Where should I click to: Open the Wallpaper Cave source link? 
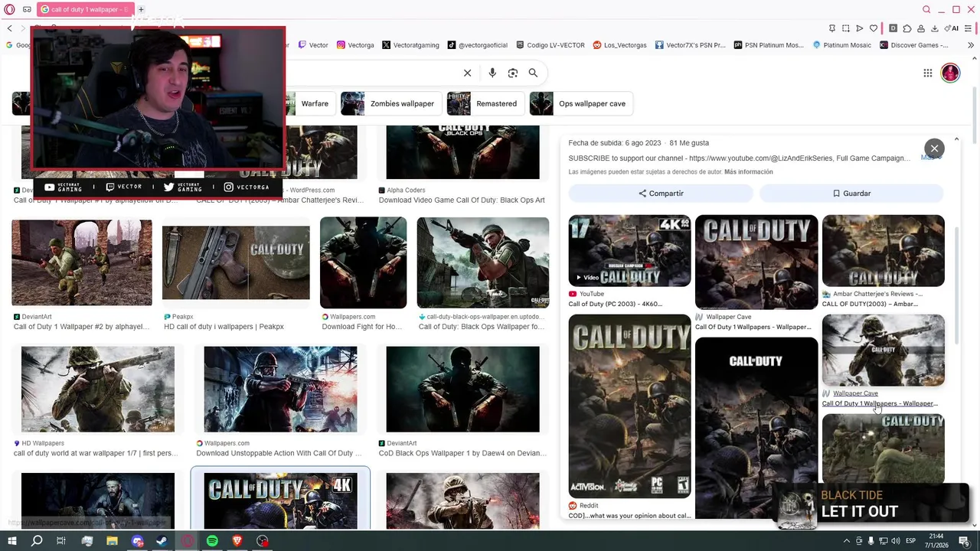[855, 393]
